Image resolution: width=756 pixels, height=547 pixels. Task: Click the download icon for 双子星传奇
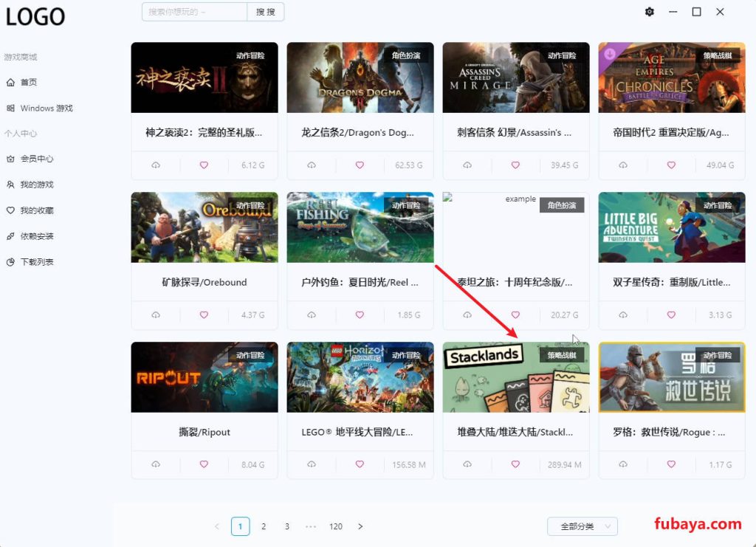(623, 314)
